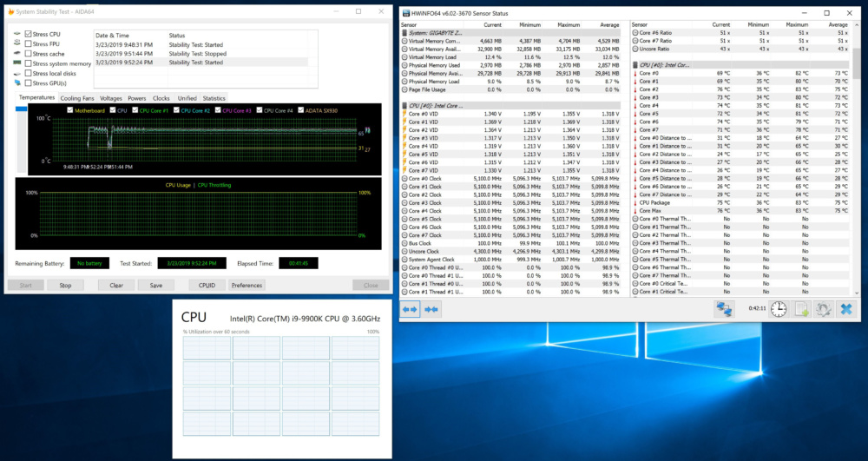The width and height of the screenshot is (868, 461).
Task: Select the Physical Memory Used row
Action: (510, 65)
